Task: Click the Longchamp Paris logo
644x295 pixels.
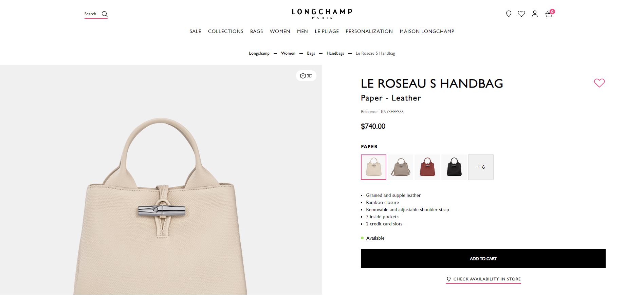Action: 322,13
